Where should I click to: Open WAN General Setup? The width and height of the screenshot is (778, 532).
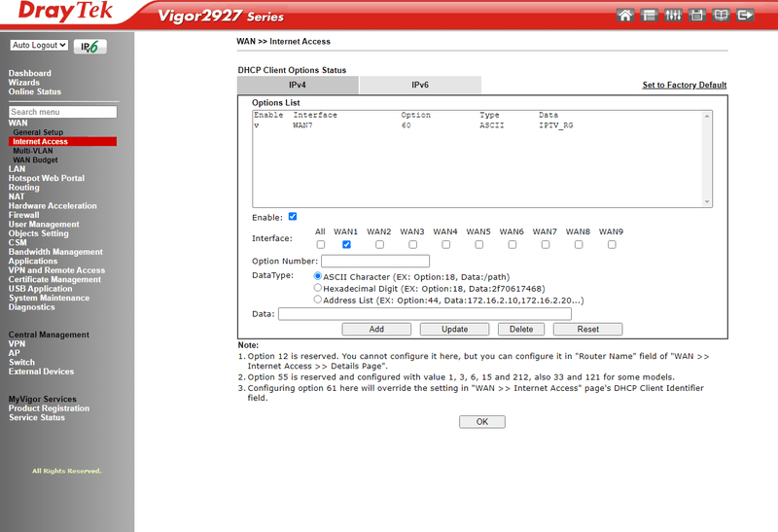38,132
